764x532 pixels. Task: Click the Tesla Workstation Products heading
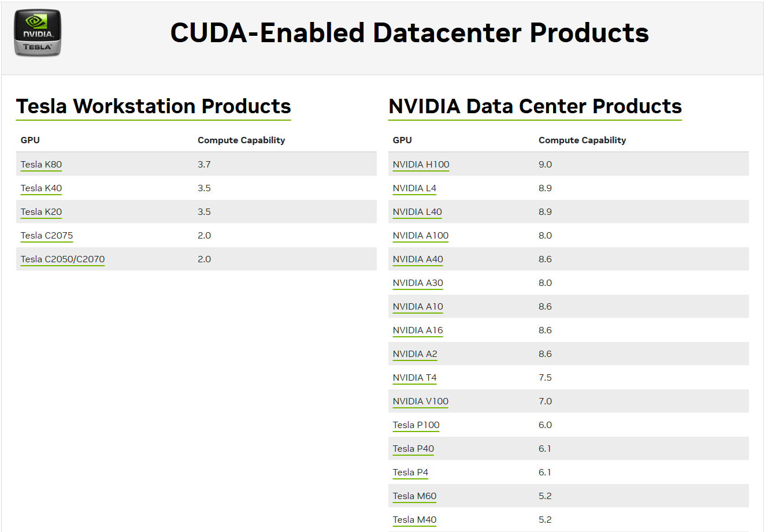153,106
